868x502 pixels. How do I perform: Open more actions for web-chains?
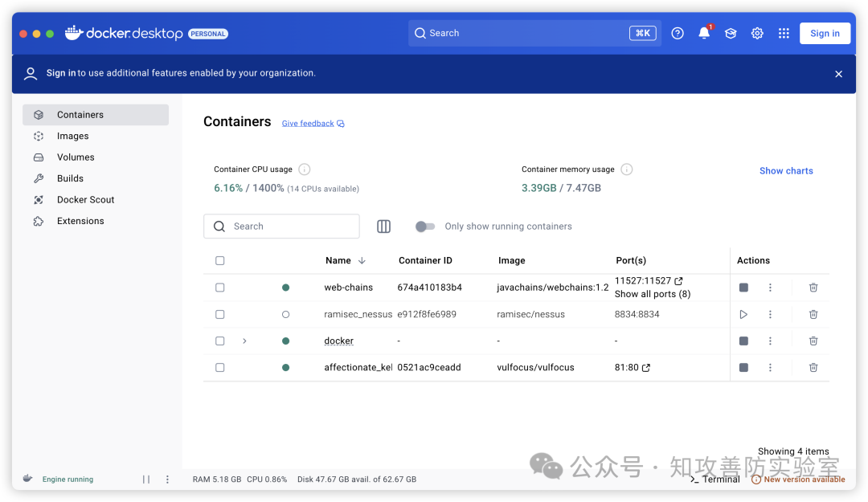770,288
